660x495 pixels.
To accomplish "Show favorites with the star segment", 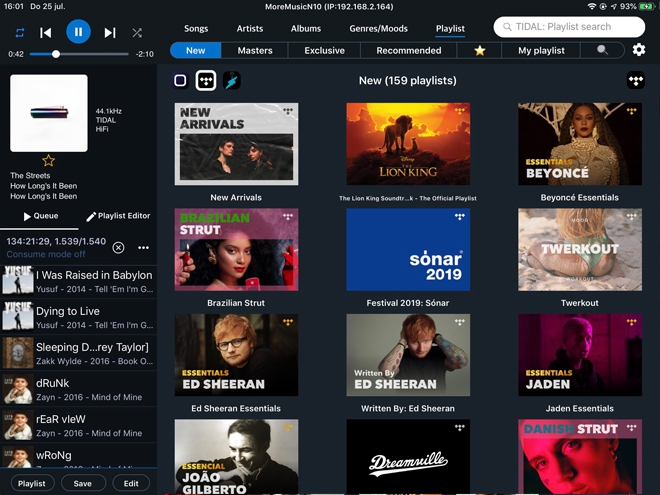I will [x=479, y=51].
